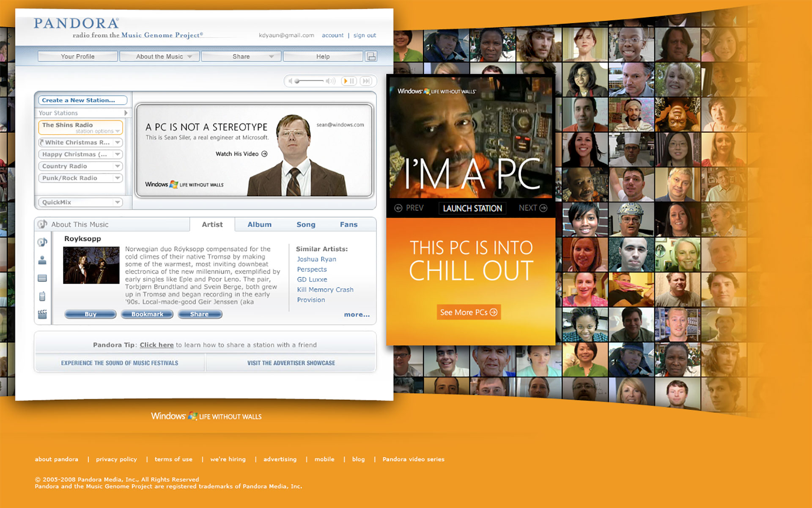Expand the Share menu in navigation bar

241,56
